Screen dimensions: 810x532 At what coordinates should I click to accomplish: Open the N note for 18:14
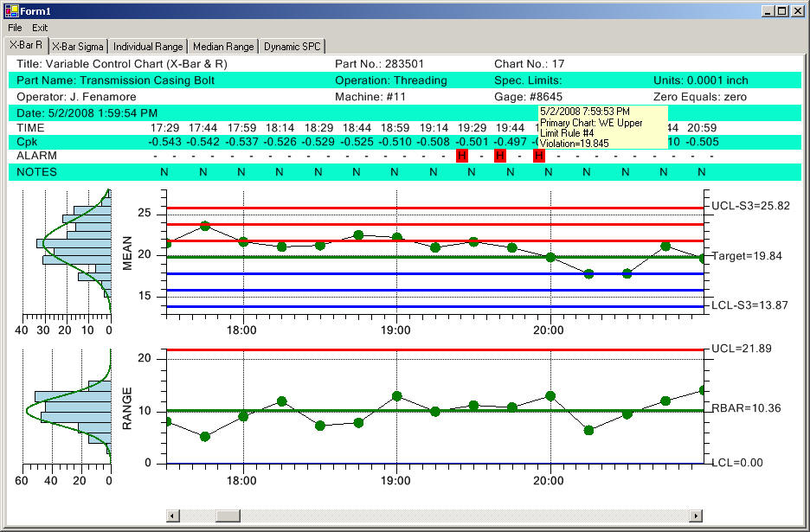(x=280, y=172)
